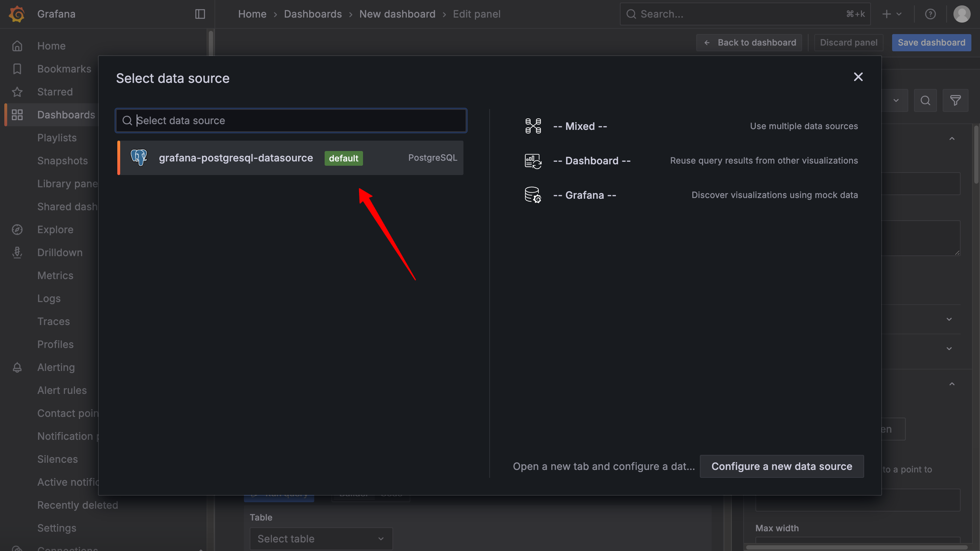Open the Alerting section in sidebar

tap(56, 367)
